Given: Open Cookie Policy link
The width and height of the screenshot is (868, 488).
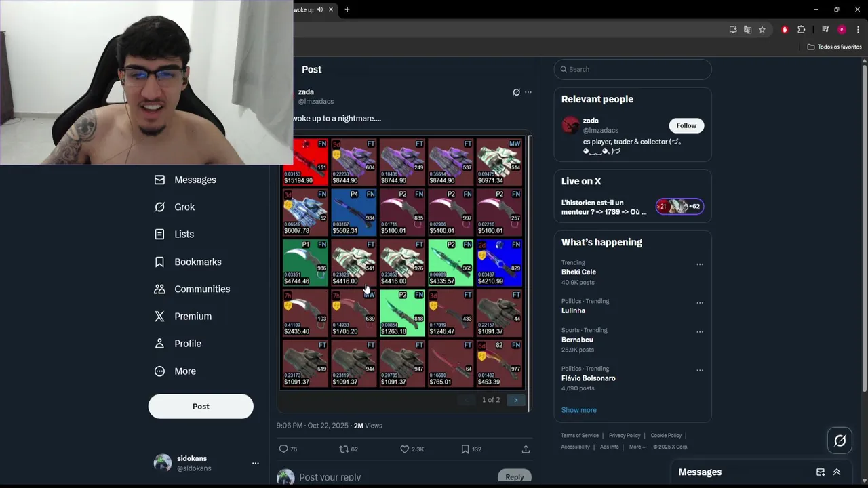Looking at the screenshot, I should point(666,436).
